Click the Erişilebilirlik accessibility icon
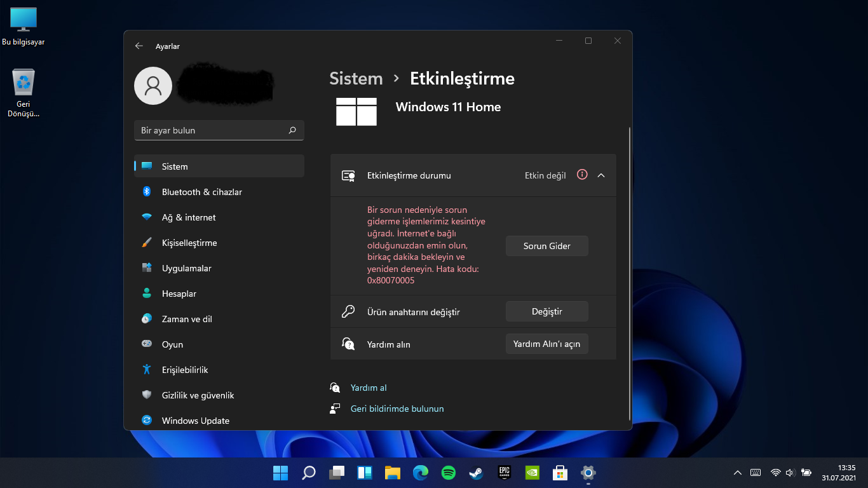This screenshot has width=868, height=488. [147, 370]
